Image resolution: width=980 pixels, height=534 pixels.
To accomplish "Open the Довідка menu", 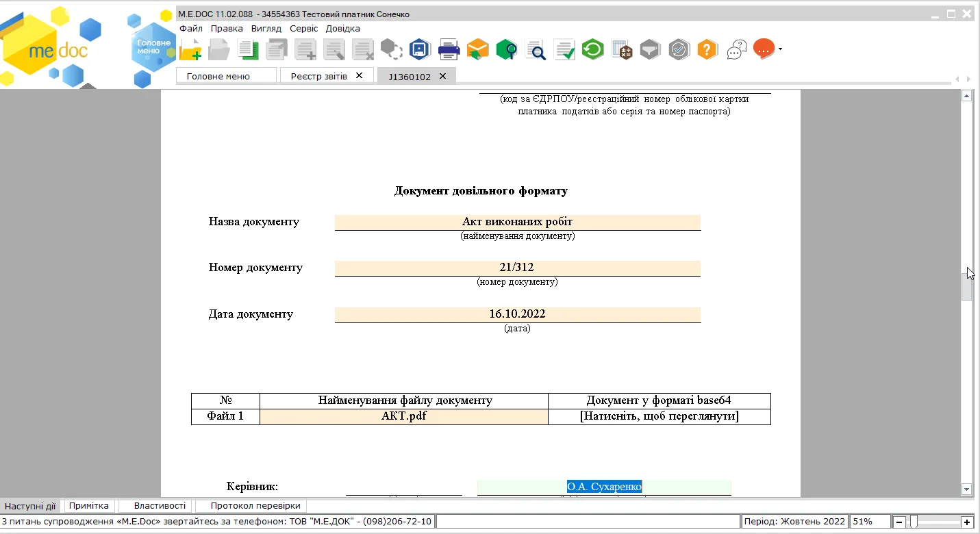I will [x=343, y=29].
